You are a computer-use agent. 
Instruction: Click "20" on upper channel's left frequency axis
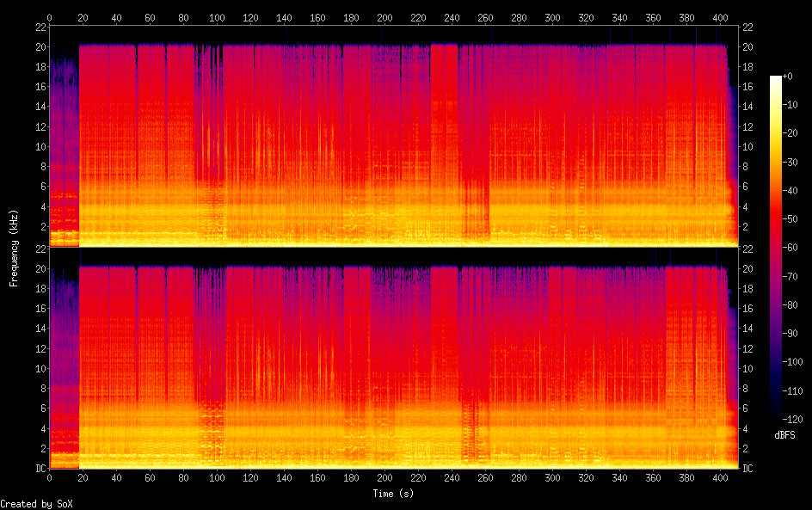(41, 47)
